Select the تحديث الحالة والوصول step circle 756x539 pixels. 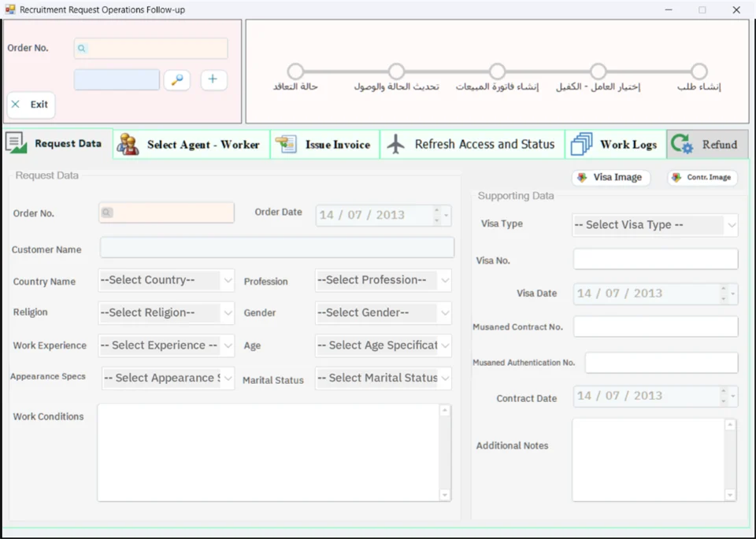(396, 72)
